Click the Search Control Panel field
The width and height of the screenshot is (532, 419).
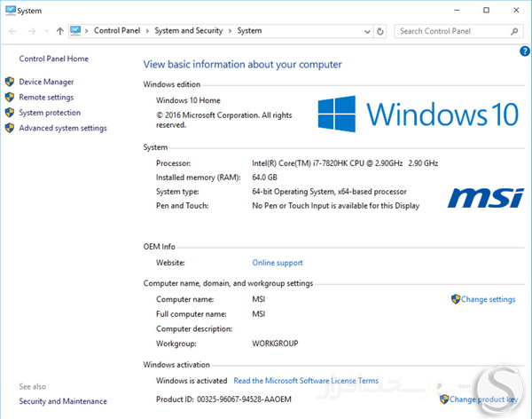point(450,31)
